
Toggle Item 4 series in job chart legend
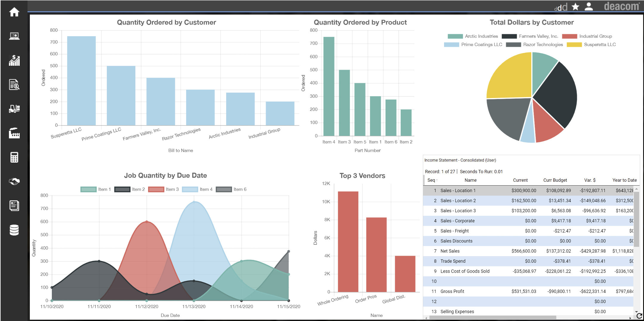[197, 189]
